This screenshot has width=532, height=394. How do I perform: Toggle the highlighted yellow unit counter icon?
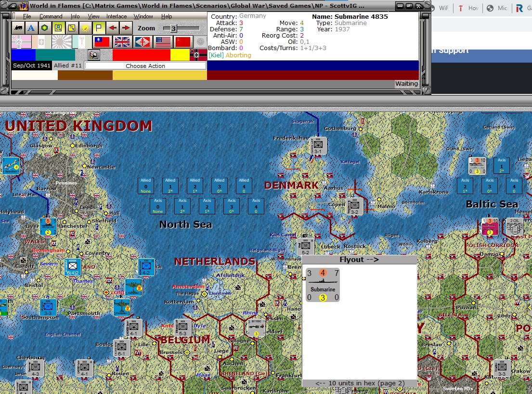pos(58,28)
